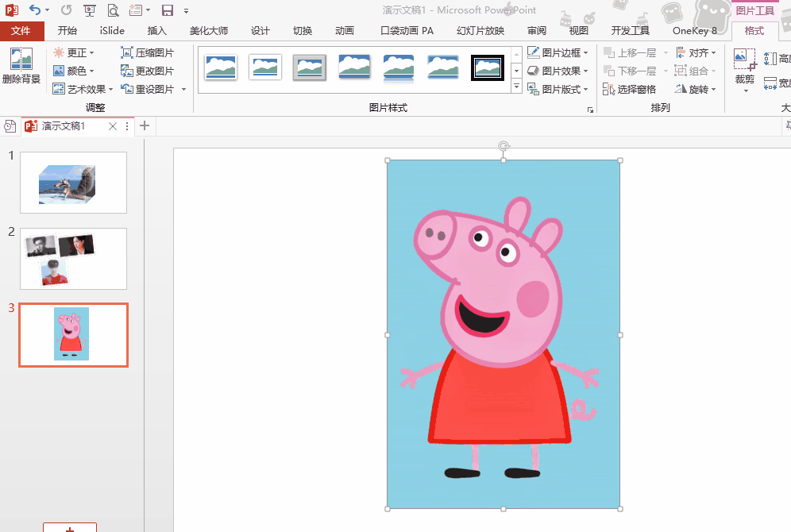Viewport: 791px width, 532px height.
Task: Click the 重设图片 reset picture button
Action: [x=147, y=89]
